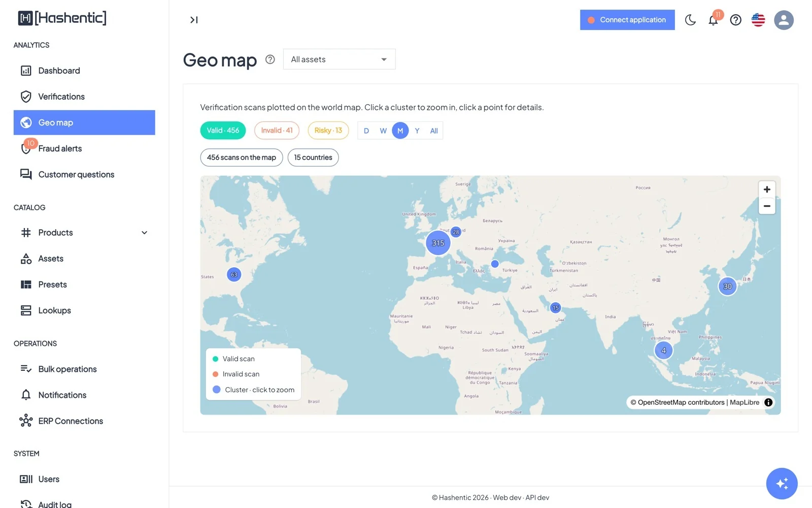Open Fraud alerts page
This screenshot has height=508, width=812.
(x=84, y=148)
